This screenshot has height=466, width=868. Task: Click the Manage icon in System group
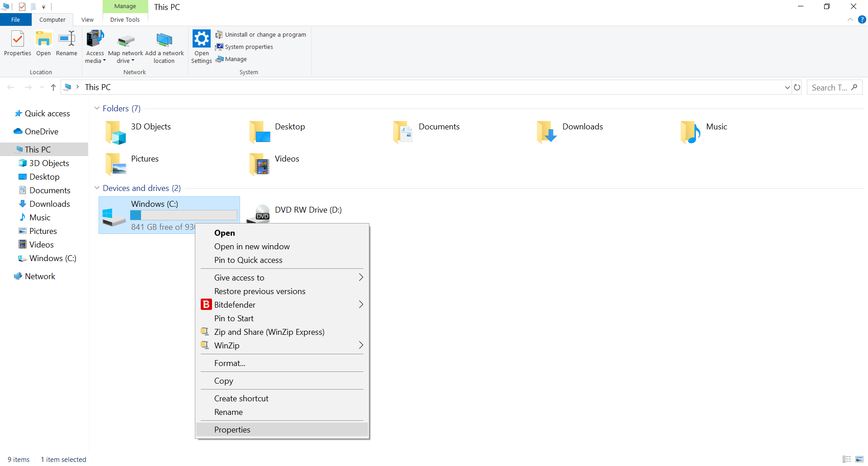236,59
